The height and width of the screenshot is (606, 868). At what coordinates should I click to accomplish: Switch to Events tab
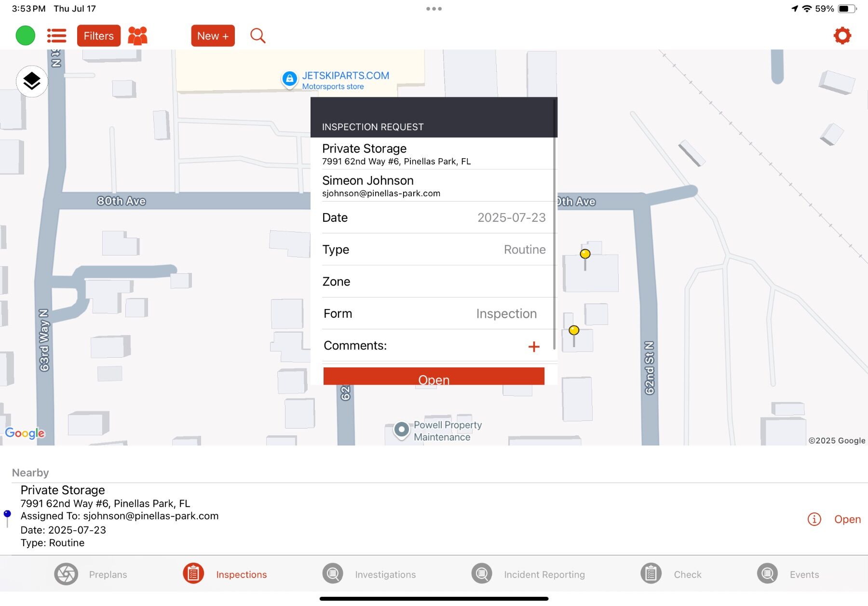pyautogui.click(x=788, y=574)
